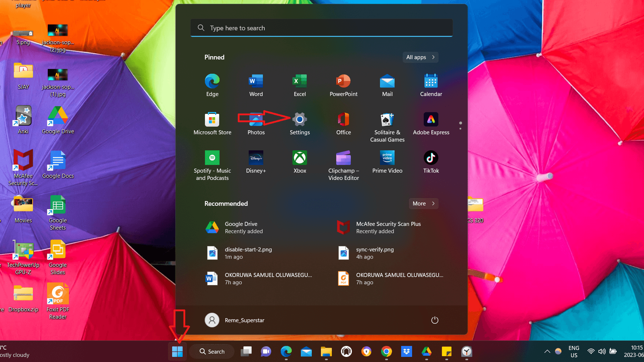The width and height of the screenshot is (644, 362).
Task: Open Google Chrome on the taskbar
Action: [x=387, y=351]
